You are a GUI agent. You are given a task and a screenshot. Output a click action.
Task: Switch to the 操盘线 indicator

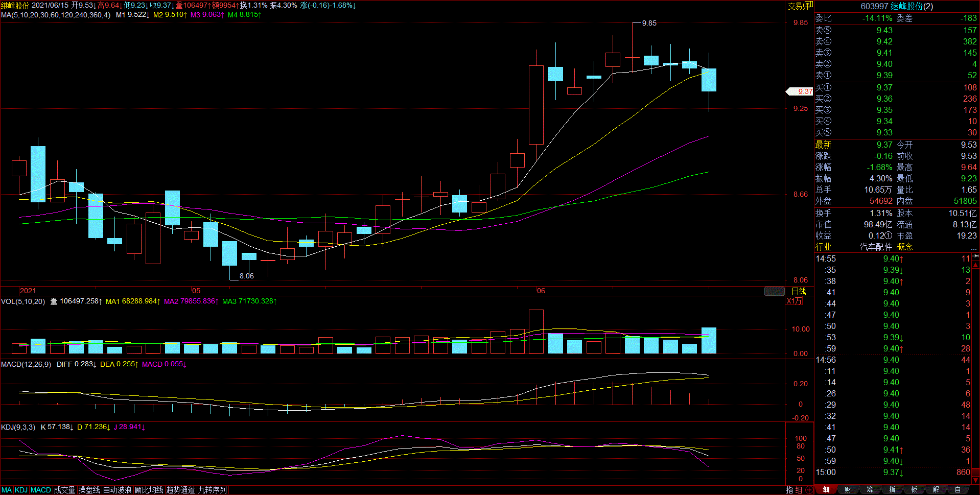(89, 490)
